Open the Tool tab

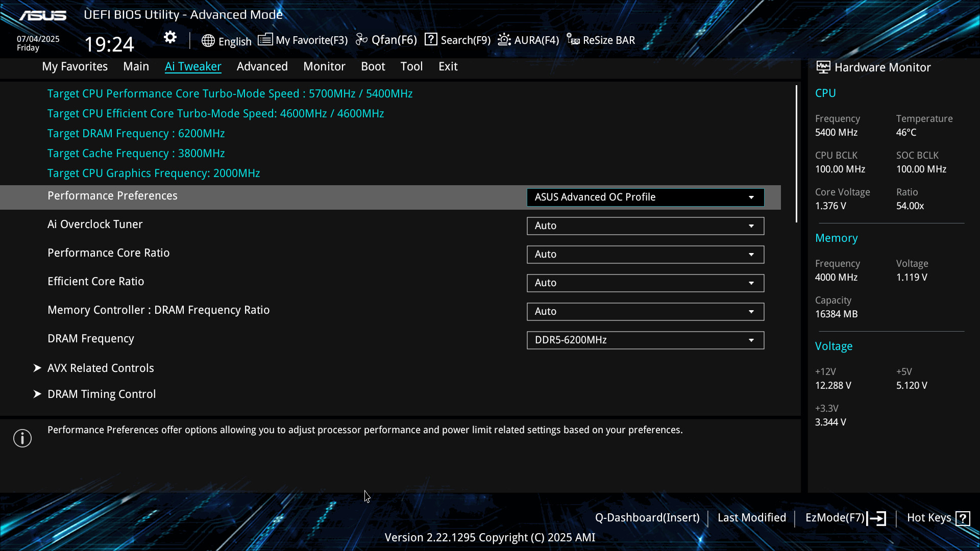tap(411, 66)
